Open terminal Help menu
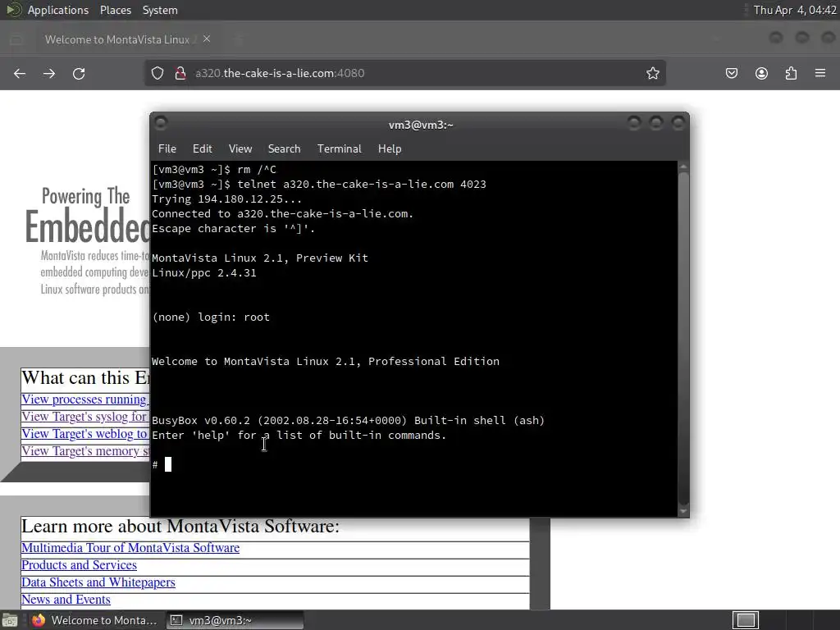 pyautogui.click(x=390, y=149)
